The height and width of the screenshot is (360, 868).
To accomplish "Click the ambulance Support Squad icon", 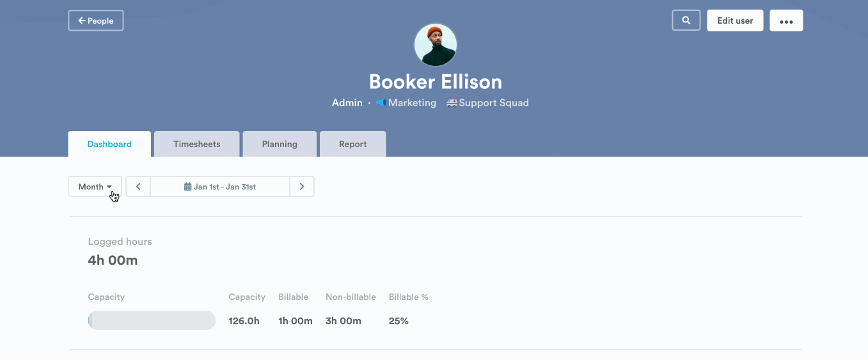I will [x=452, y=103].
